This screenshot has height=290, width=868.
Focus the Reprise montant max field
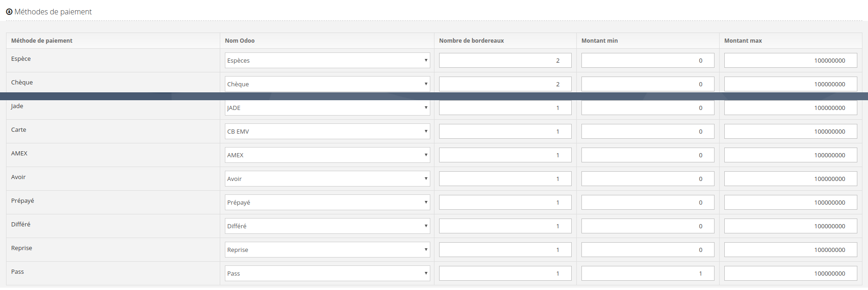[x=790, y=250]
